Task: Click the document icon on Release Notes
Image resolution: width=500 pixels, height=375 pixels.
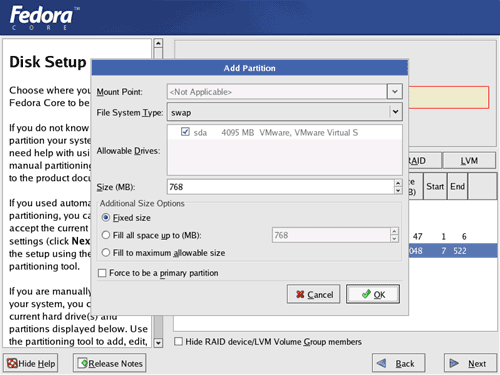Action: pyautogui.click(x=82, y=363)
